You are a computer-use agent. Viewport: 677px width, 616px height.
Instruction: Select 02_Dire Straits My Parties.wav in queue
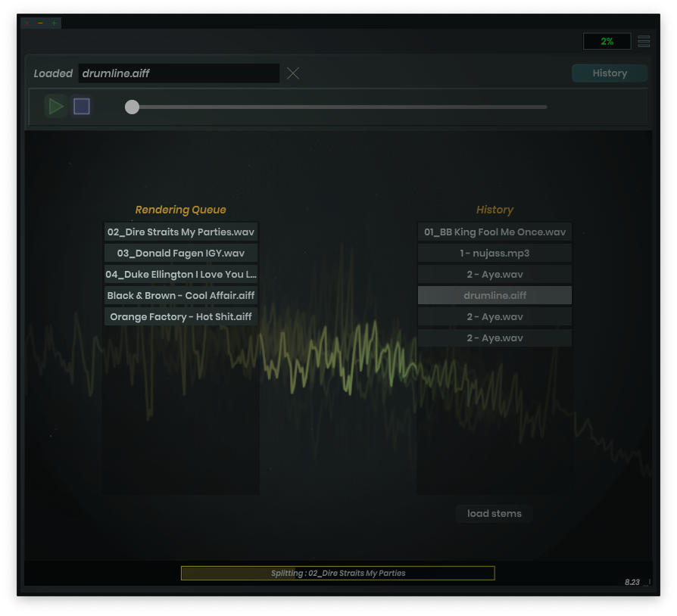[x=181, y=232]
